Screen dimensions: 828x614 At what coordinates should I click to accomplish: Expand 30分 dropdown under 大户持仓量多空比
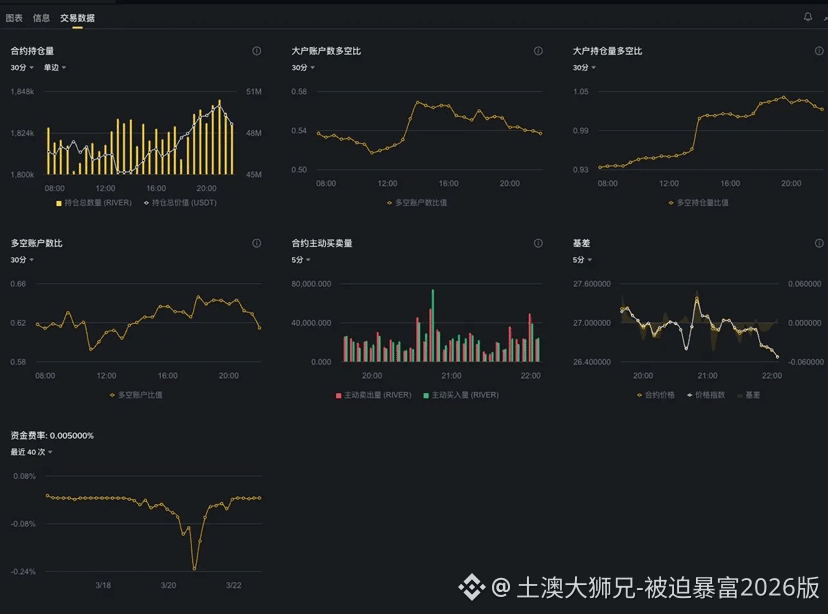point(584,68)
